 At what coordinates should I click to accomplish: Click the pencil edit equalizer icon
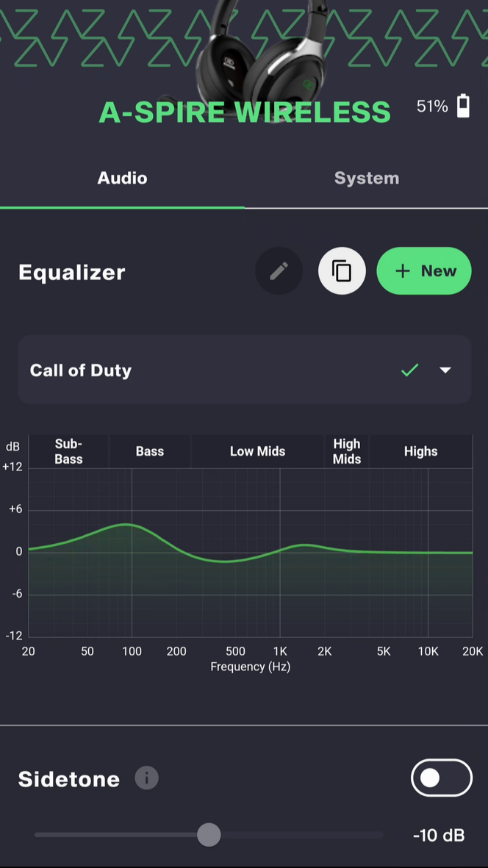coord(279,270)
